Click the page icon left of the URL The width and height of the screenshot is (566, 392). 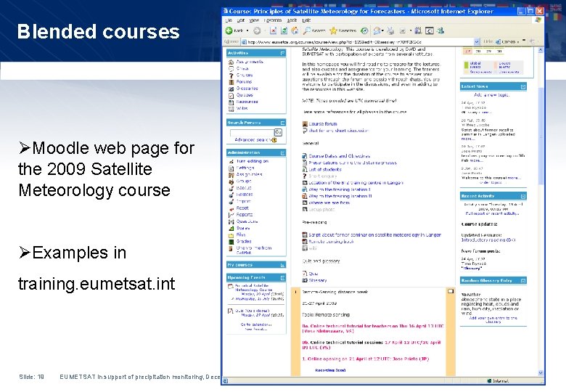(x=244, y=42)
